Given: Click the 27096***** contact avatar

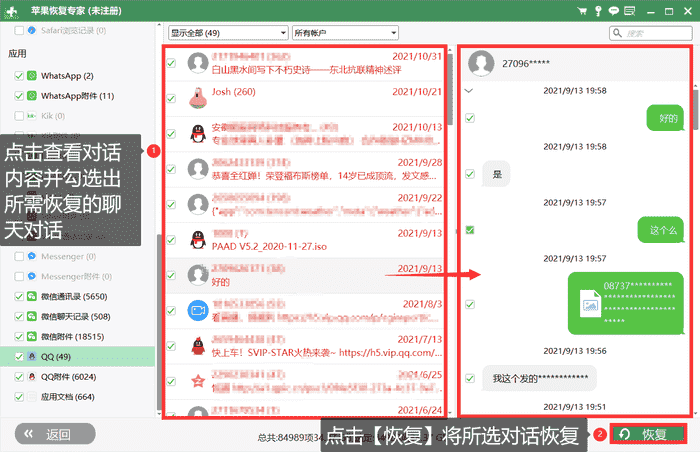Looking at the screenshot, I should coord(481,64).
